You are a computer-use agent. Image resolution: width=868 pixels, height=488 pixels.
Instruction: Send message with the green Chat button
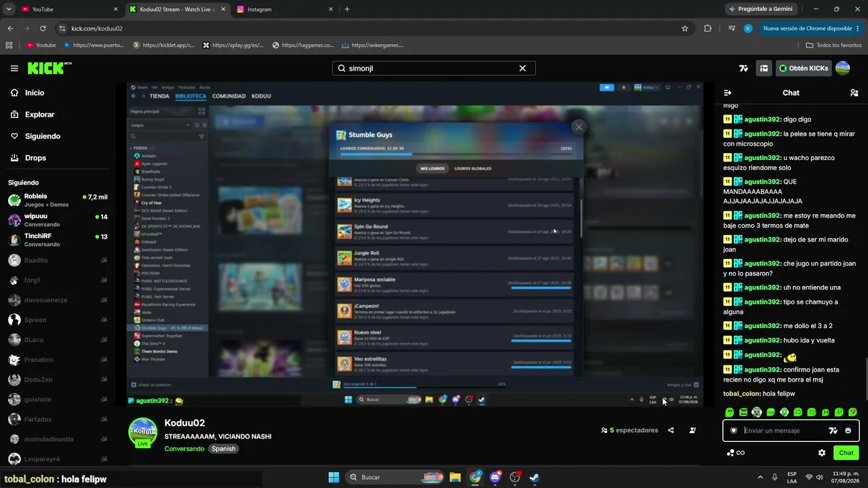846,453
